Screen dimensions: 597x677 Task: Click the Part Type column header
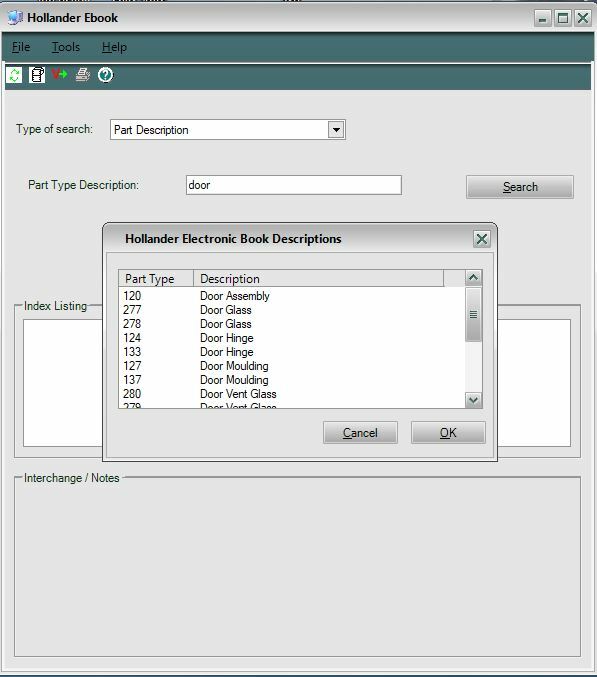[x=156, y=278]
